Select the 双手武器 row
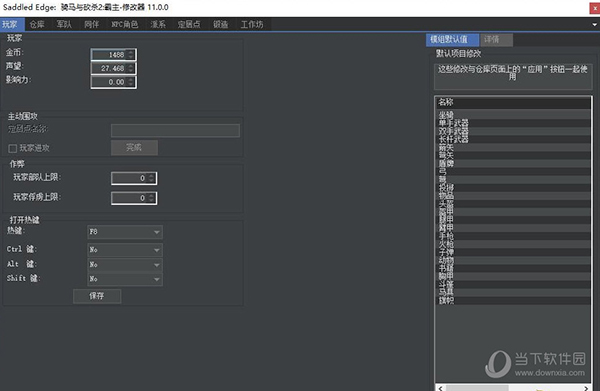Image resolution: width=600 pixels, height=391 pixels. pos(513,131)
